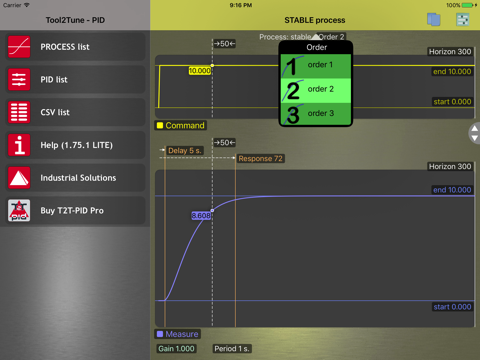
Task: Tap the →50← cursor marker on Command graph
Action: tap(224, 44)
